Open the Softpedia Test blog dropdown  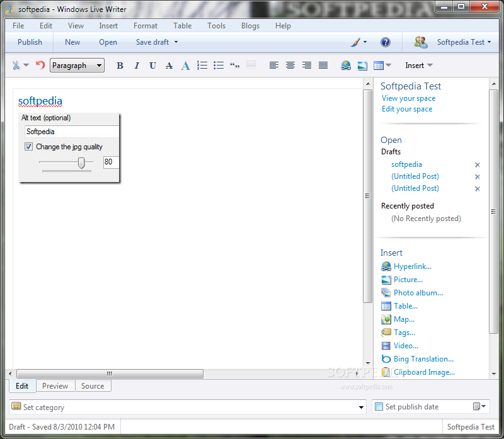click(x=464, y=42)
